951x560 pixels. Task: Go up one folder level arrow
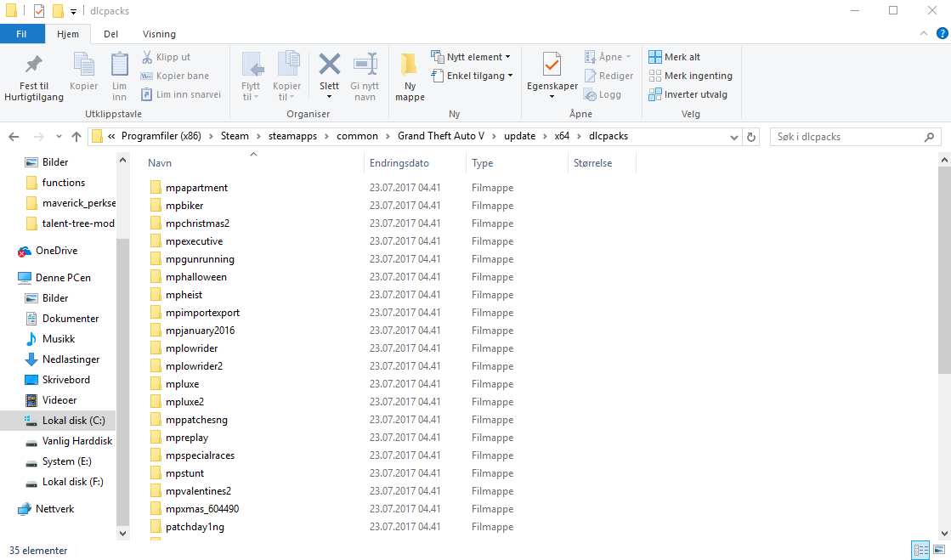76,137
